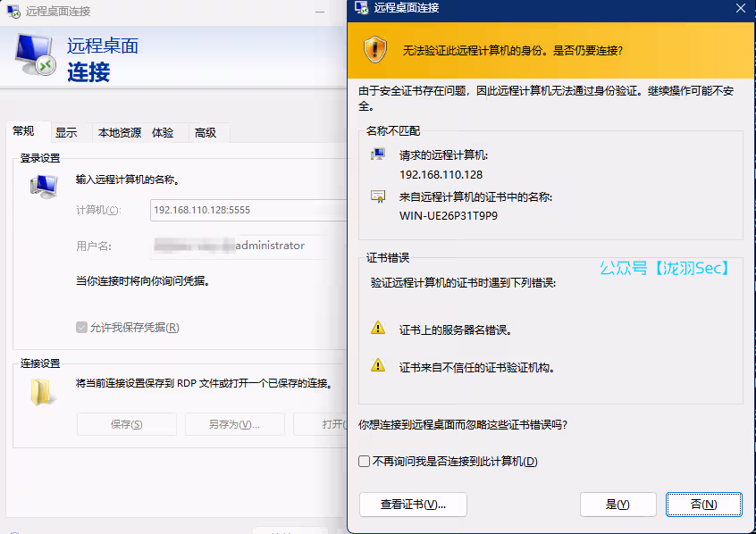The height and width of the screenshot is (534, 756).
Task: Click the 查看证书 button
Action: click(413, 505)
